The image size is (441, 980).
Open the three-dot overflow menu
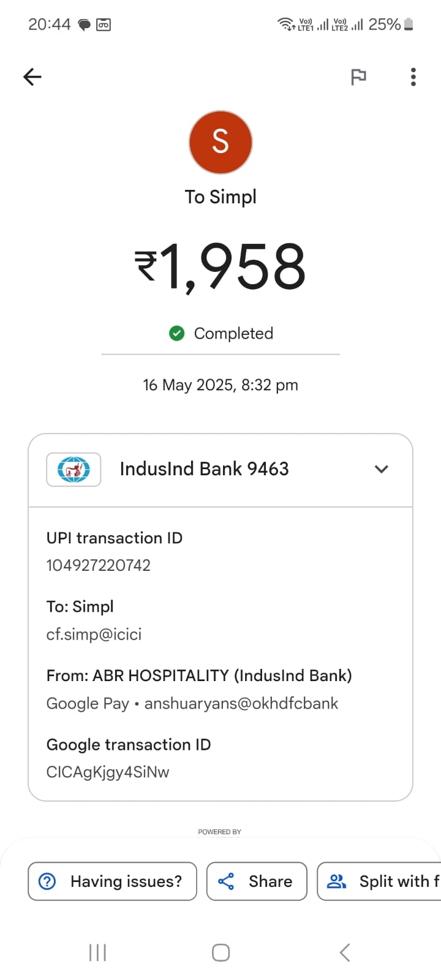tap(413, 77)
